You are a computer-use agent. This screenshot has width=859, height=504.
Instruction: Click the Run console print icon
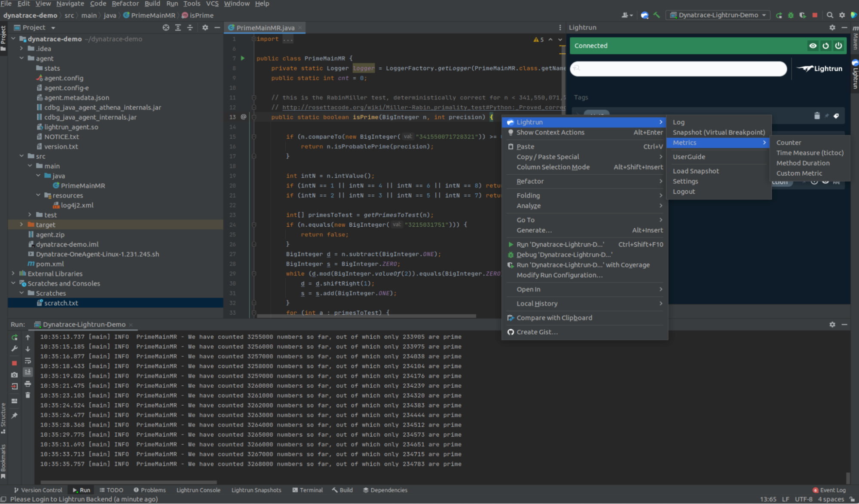click(28, 384)
